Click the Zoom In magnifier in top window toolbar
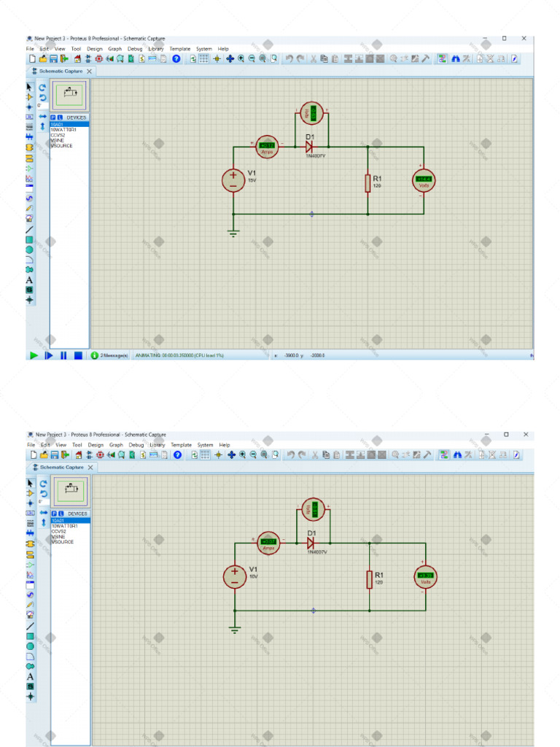The image size is (560, 747). (241, 58)
